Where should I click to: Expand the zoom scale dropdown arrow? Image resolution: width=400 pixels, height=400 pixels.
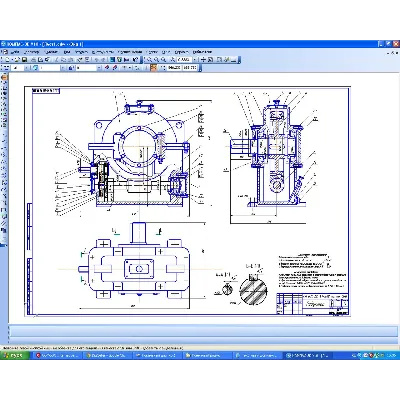(x=195, y=60)
